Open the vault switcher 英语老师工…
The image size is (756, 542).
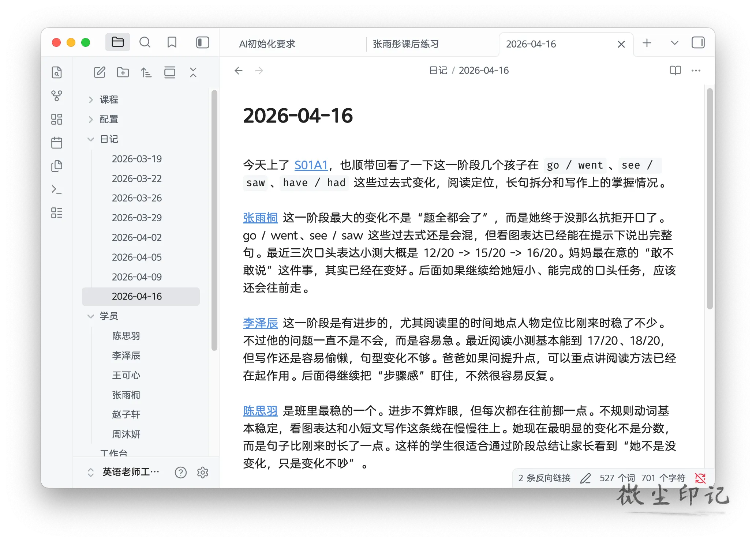[x=124, y=472]
